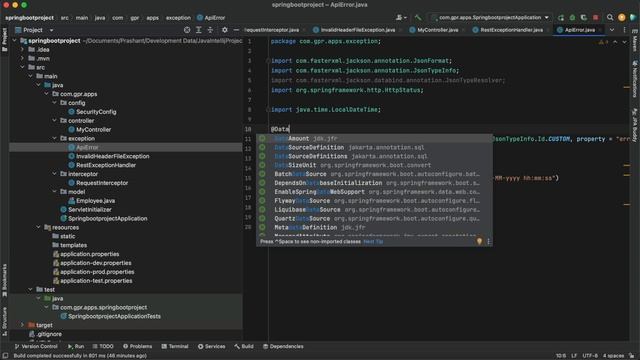Toggle tool window bars via bottom-left corner icon
Image resolution: width=640 pixels, height=360 pixels.
(5, 356)
